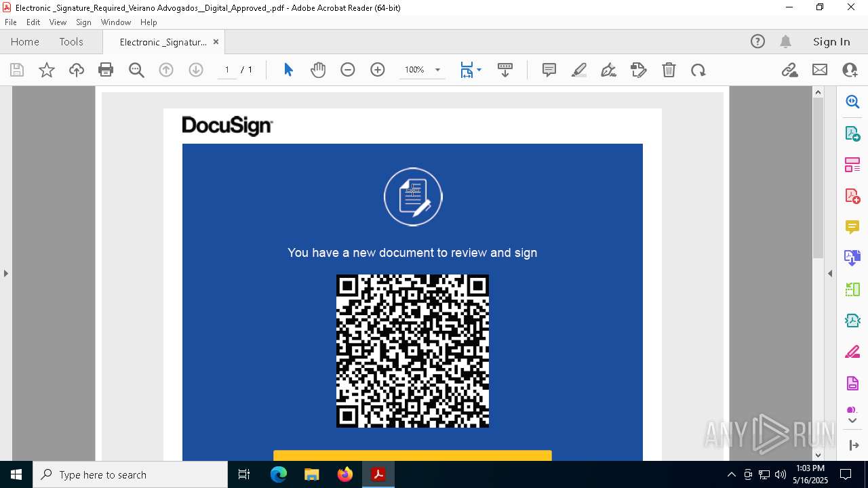This screenshot has height=488, width=868.
Task: Open Export PDF in right pane
Action: pos(852,134)
